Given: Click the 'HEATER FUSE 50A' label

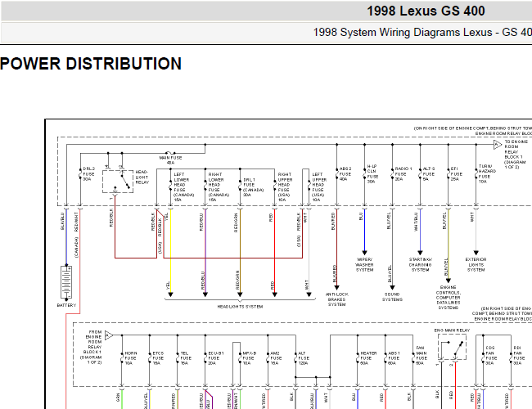Looking at the screenshot, I should [x=368, y=358].
